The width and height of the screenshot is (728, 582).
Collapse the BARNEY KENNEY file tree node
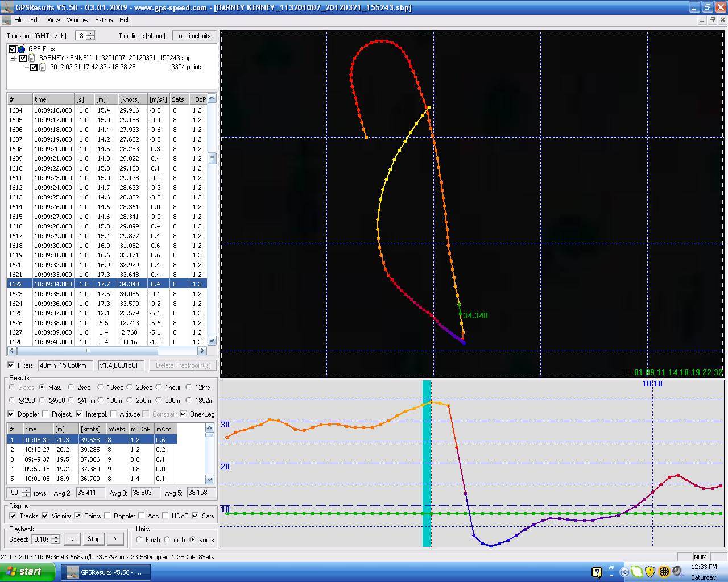pos(13,58)
